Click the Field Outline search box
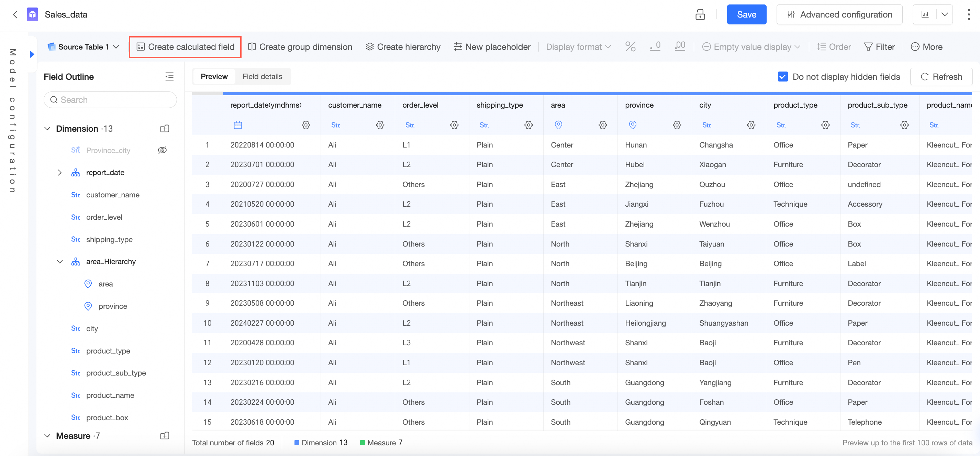Screen dimensions: 980x456 point(110,100)
